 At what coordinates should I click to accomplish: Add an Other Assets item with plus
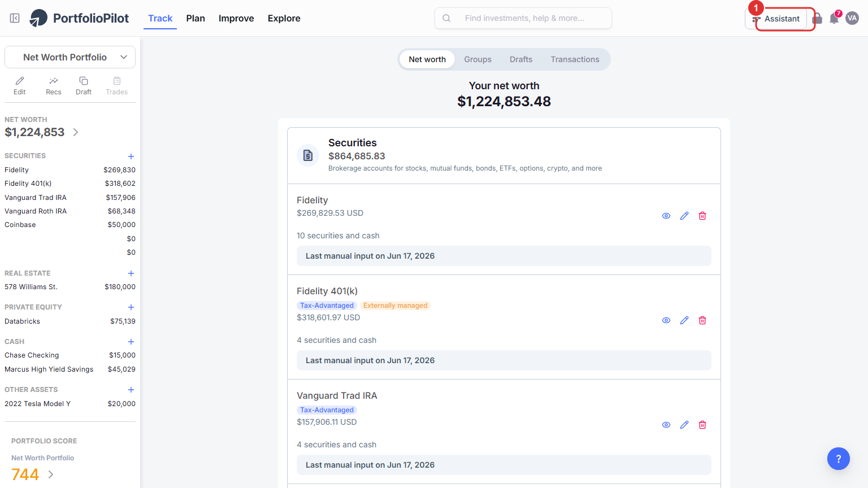pos(131,390)
